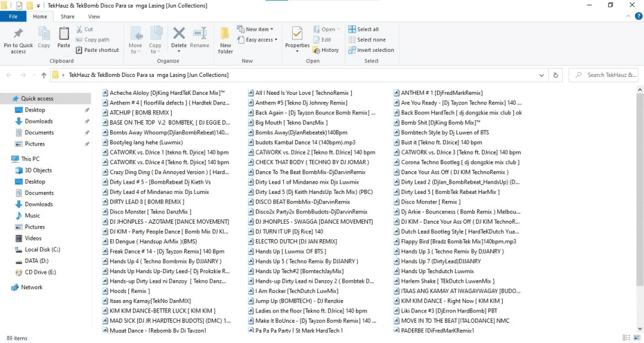Switch to details view icon in status bar
644x343 pixels.
(x=626, y=338)
